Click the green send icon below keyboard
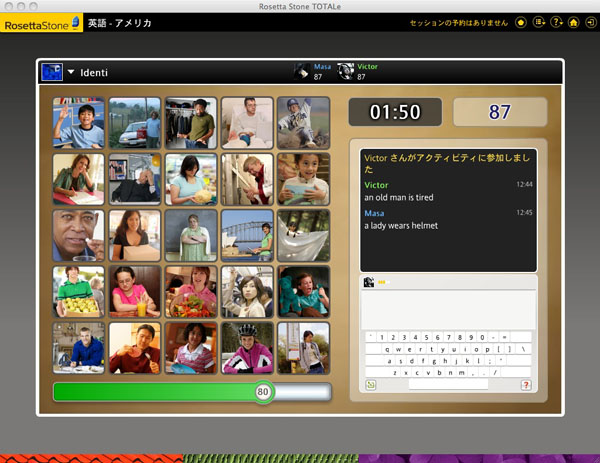This screenshot has width=600, height=463. click(370, 384)
